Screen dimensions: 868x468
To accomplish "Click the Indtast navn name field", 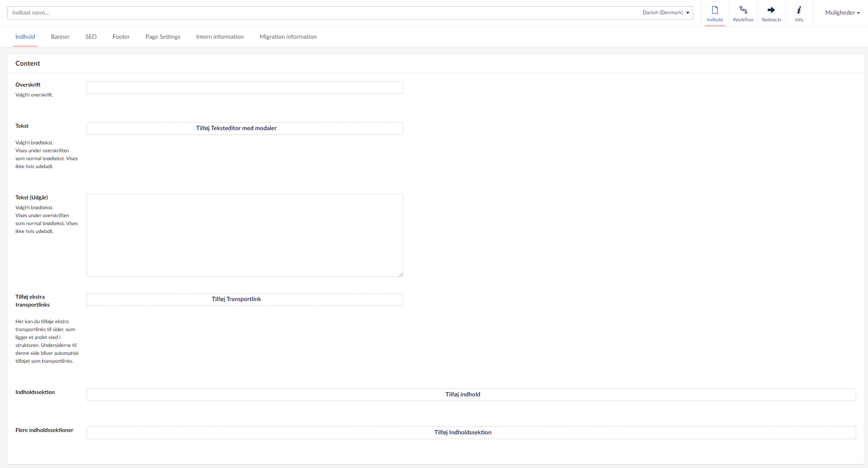I will pos(316,13).
